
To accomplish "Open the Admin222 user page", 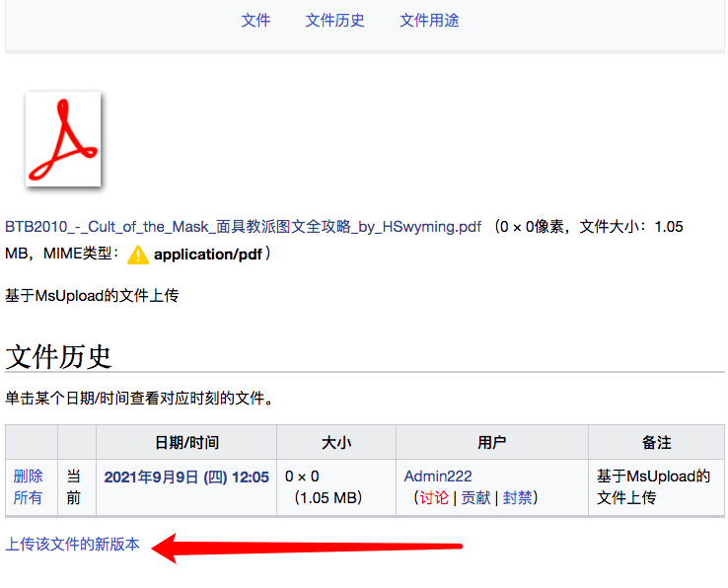I will (x=438, y=477).
